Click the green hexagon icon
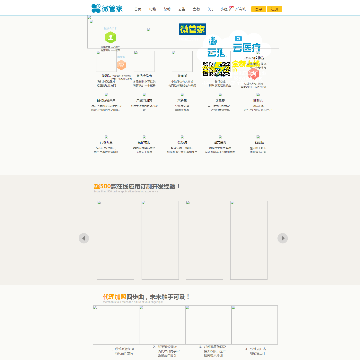 click(110, 37)
